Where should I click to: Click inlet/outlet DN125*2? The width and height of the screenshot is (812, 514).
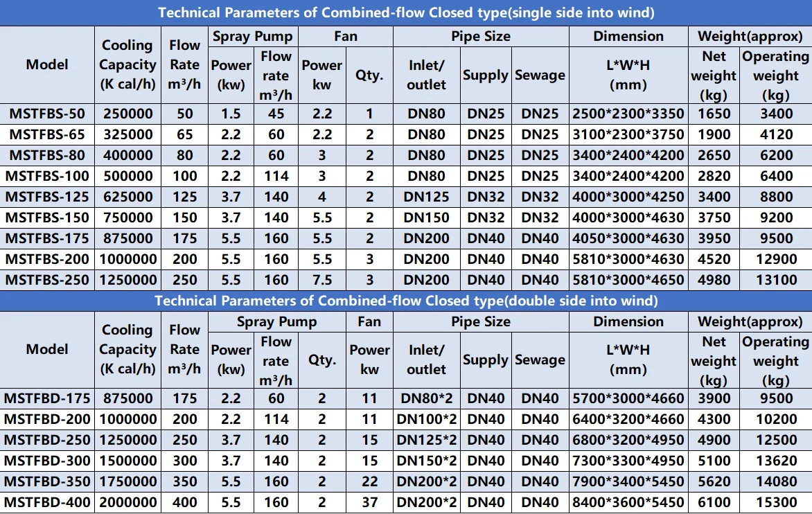pos(426,440)
